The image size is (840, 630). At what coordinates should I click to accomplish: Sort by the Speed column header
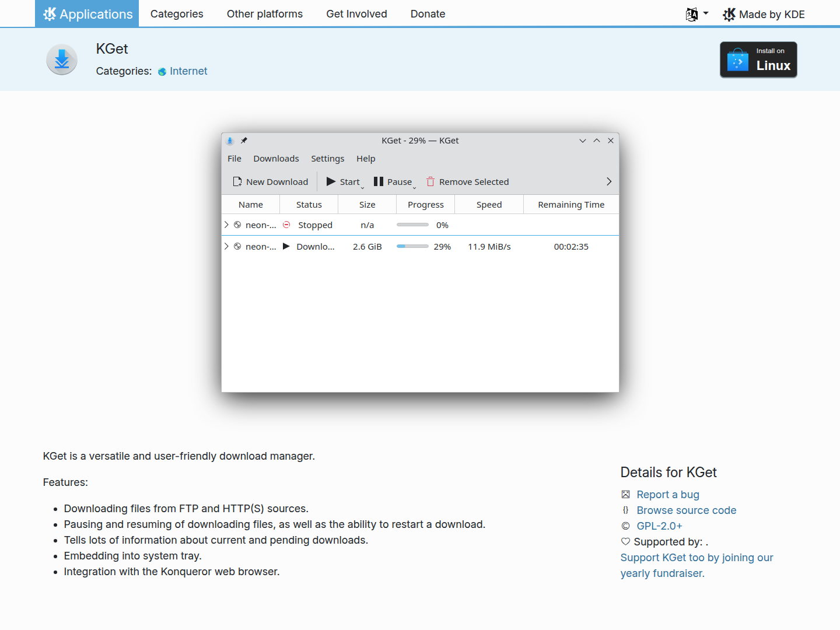489,205
